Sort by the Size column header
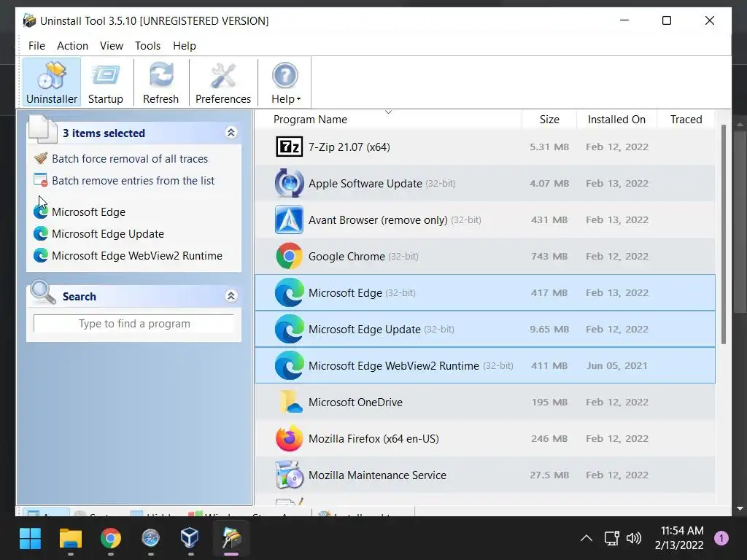The width and height of the screenshot is (747, 560). click(549, 119)
